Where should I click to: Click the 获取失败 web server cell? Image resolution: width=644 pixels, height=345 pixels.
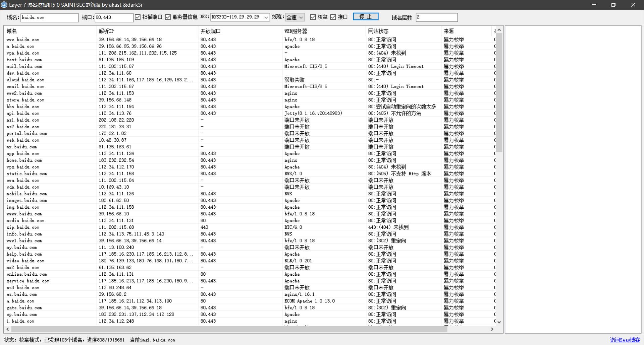[x=294, y=80]
